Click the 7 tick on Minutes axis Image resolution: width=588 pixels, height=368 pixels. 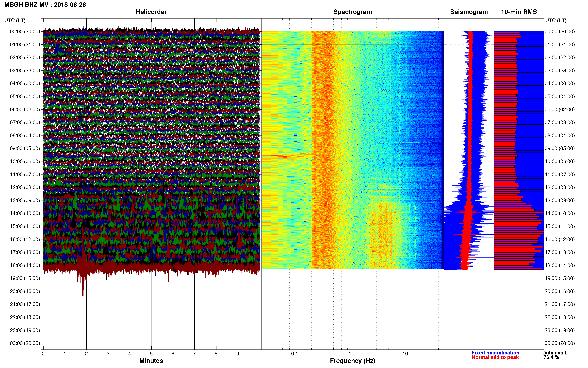click(195, 354)
